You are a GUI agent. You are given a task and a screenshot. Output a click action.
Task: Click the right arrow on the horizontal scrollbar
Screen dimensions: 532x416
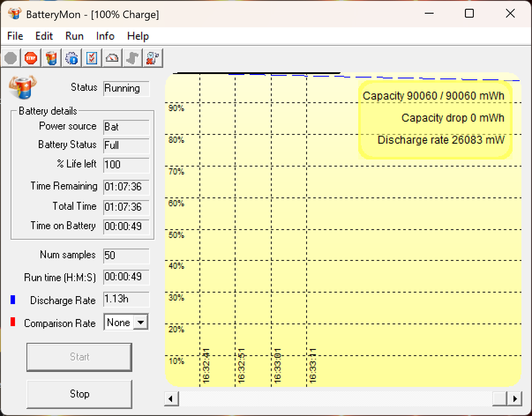click(x=515, y=398)
